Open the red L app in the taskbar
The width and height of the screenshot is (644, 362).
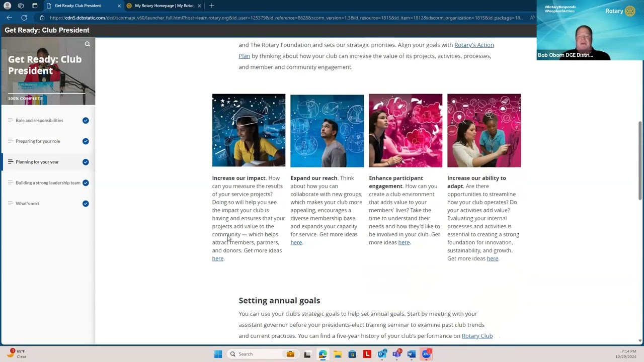tap(367, 354)
